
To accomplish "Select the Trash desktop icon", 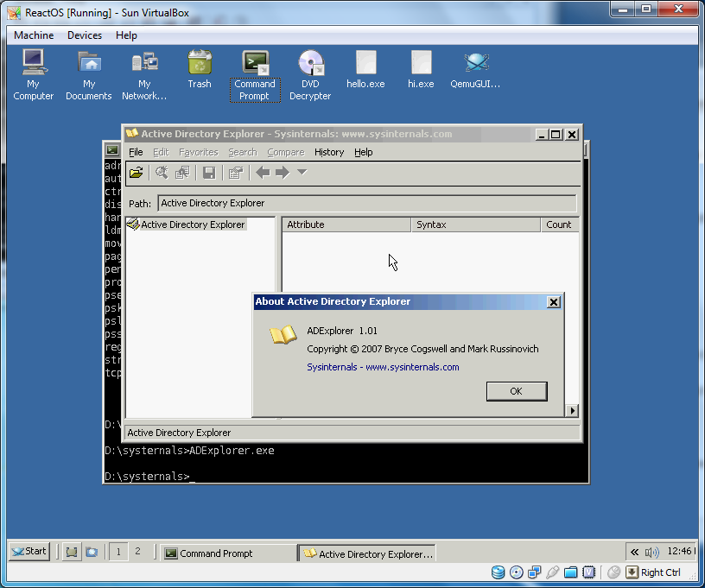I will point(200,70).
